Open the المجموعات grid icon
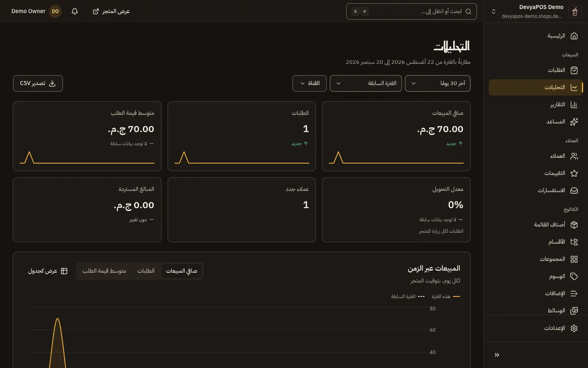The image size is (588, 368). (x=574, y=259)
